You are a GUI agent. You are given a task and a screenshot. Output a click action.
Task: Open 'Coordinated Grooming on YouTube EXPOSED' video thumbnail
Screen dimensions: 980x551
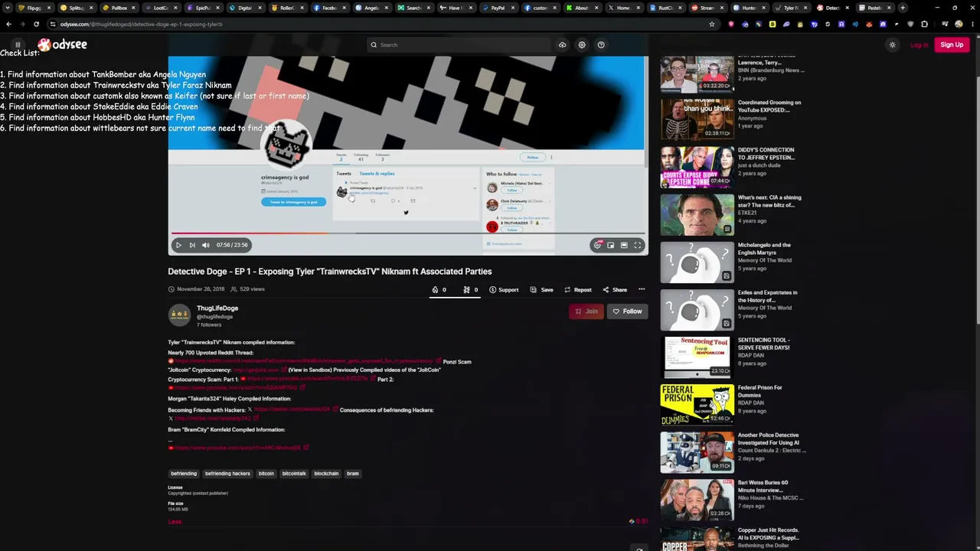coord(697,119)
